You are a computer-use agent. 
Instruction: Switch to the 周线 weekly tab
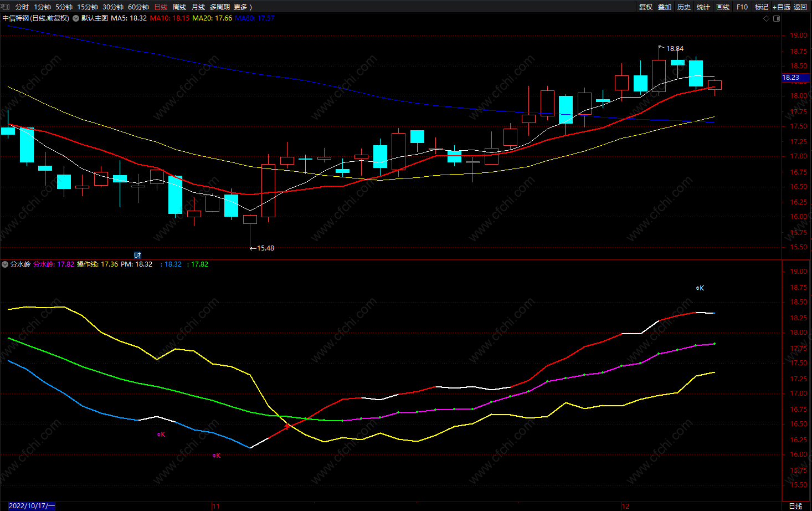click(x=179, y=7)
